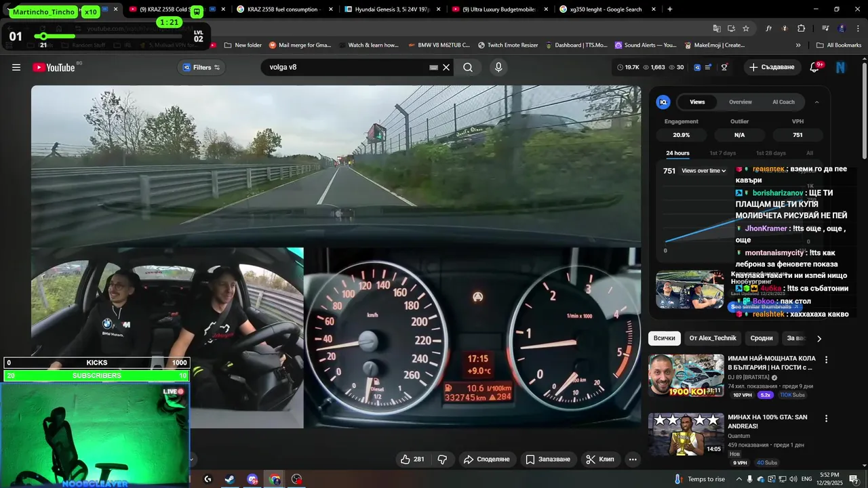Open the GTA San Andreas video thumbnail
Screen dimensions: 868x488
pos(686,434)
